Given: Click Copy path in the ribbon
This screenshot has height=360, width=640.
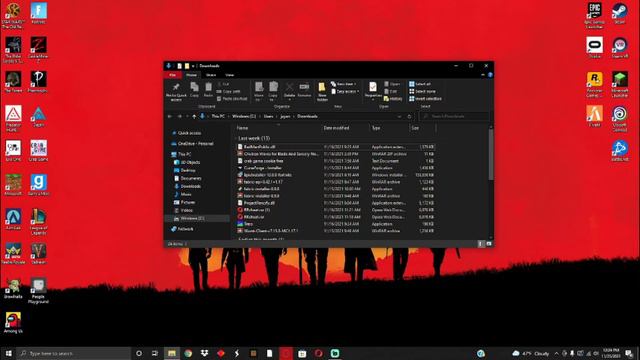Looking at the screenshot, I should (229, 91).
